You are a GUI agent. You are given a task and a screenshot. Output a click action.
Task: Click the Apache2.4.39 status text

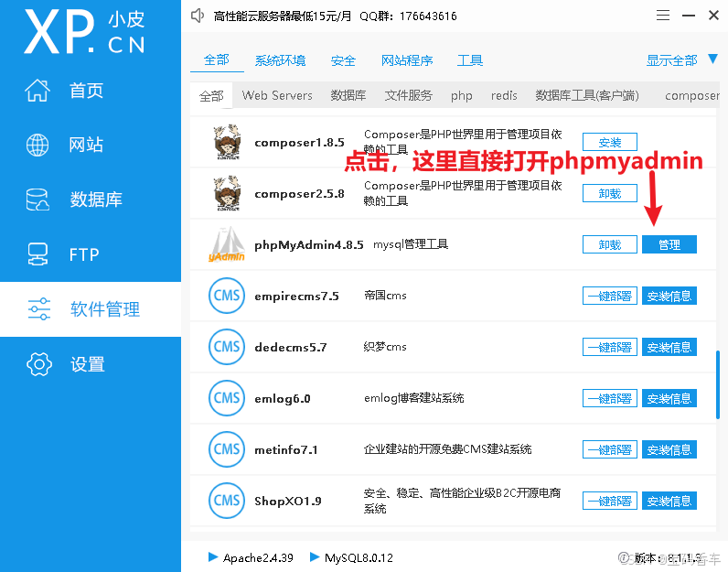pyautogui.click(x=258, y=557)
